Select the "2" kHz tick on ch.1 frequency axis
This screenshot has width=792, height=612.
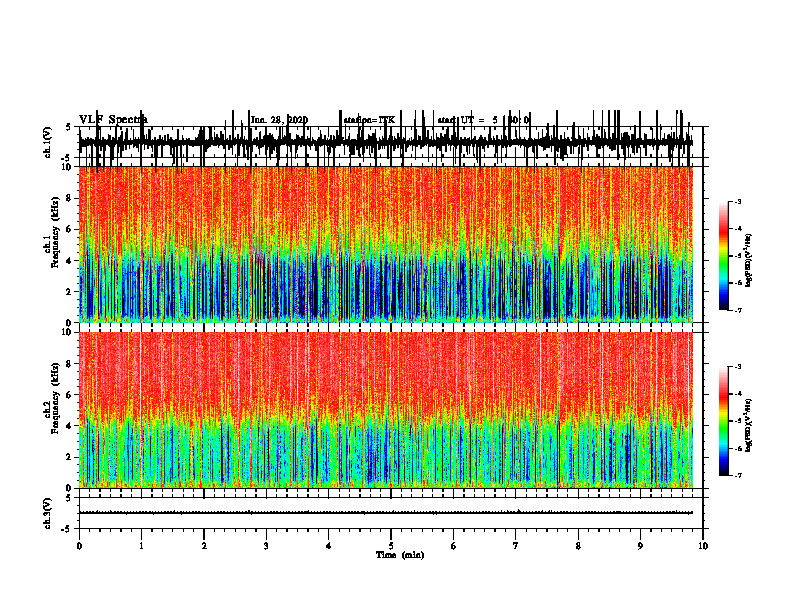pos(69,292)
